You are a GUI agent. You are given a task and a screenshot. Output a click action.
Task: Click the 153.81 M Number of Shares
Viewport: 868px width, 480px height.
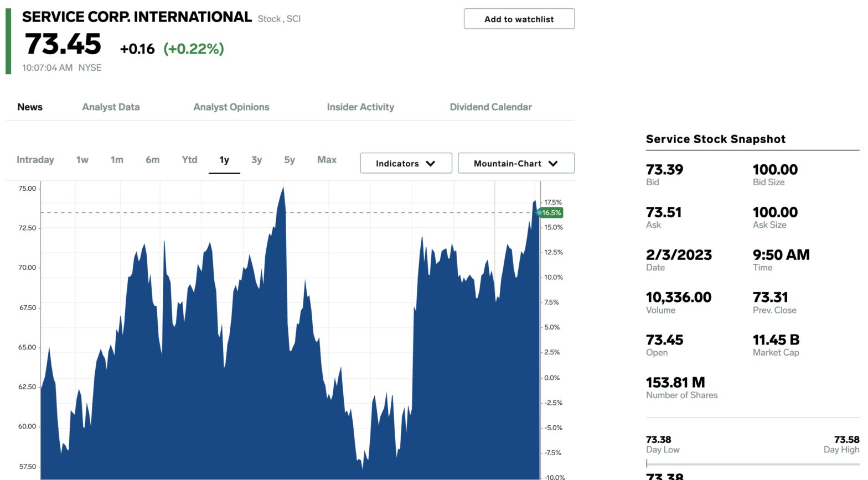click(x=675, y=382)
